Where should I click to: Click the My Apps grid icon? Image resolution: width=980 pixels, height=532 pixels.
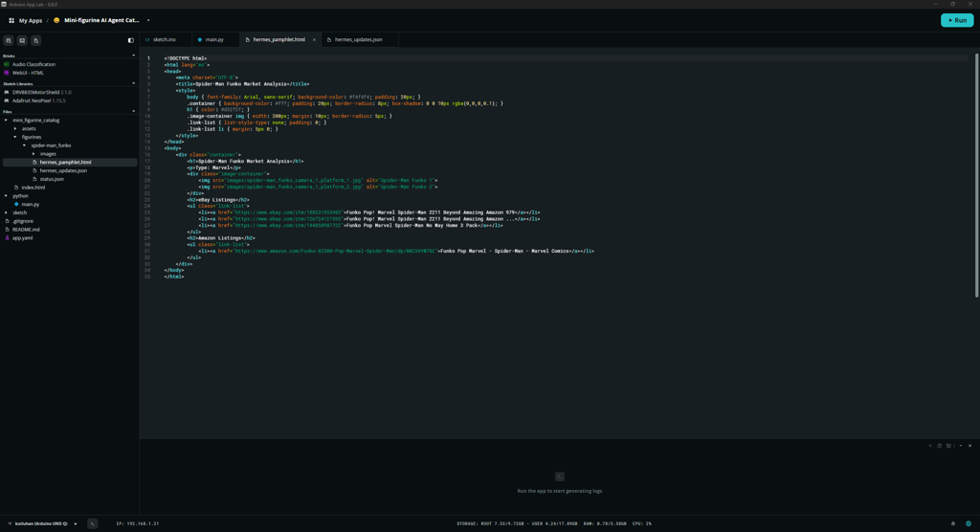click(x=11, y=21)
